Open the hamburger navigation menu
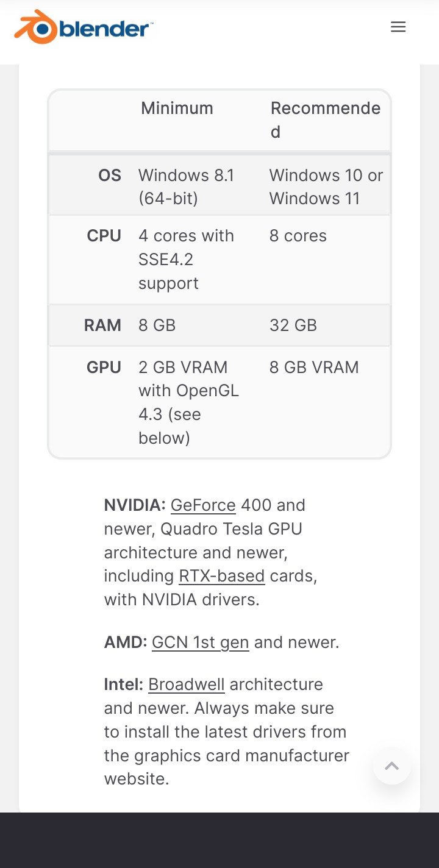Viewport: 439px width, 868px height. tap(398, 27)
